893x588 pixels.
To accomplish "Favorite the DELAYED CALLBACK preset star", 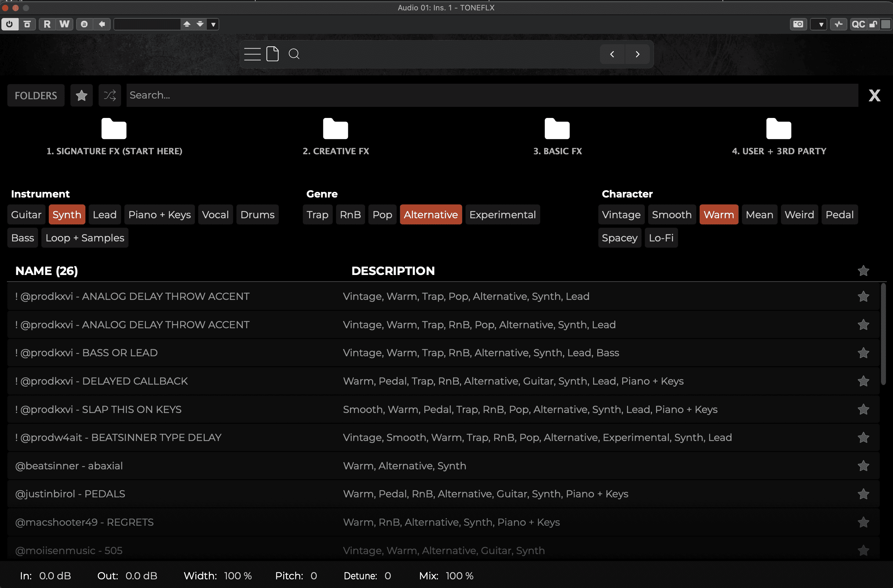I will pos(863,381).
